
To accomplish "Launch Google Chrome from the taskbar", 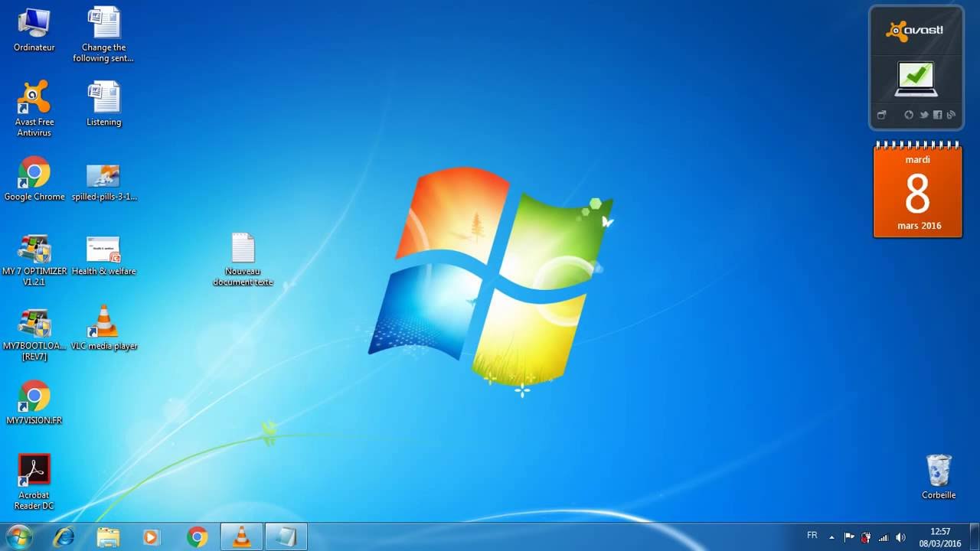I will (197, 537).
